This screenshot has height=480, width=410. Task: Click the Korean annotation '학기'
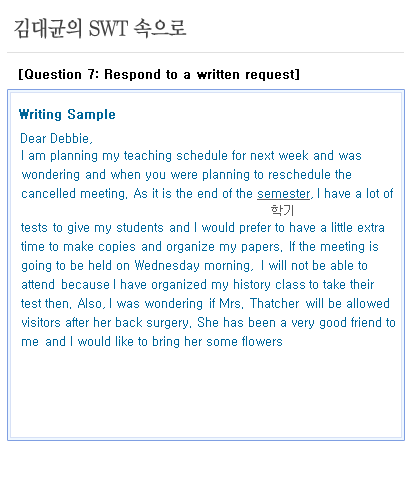pyautogui.click(x=282, y=210)
